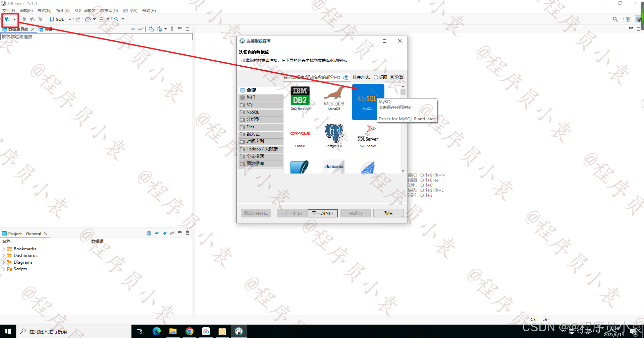Open the SQL 编辑器 menu
The width and height of the screenshot is (644, 338).
tap(85, 11)
